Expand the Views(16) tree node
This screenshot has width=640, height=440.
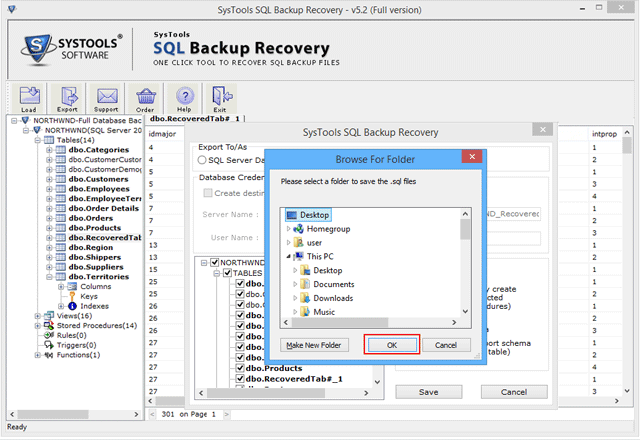point(38,316)
